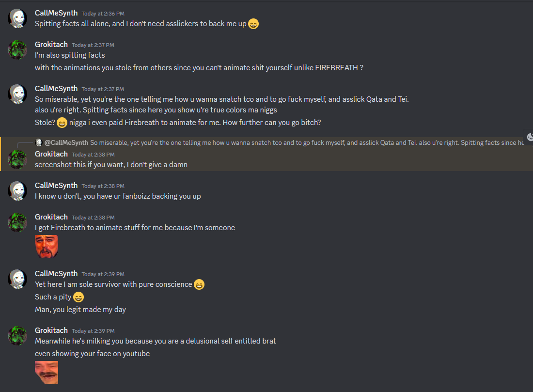The height and width of the screenshot is (392, 533).
Task: Click the CallMeSynth username at 2:39 PM
Action: point(56,274)
